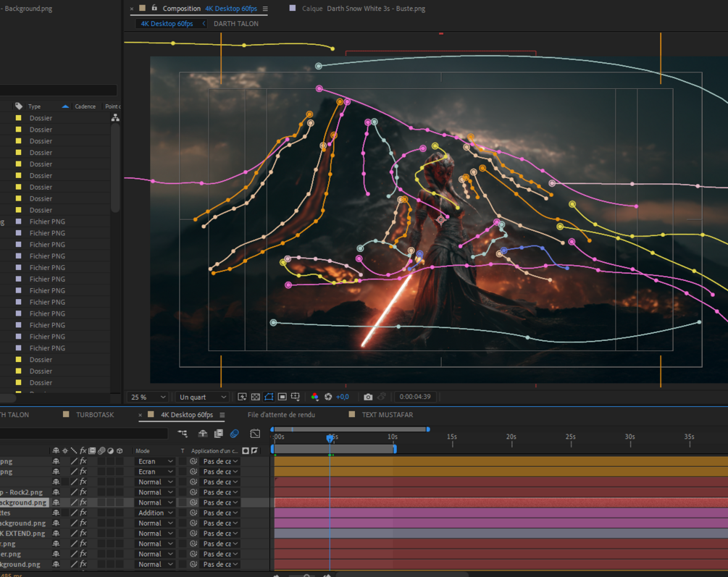This screenshot has height=577, width=728.
Task: Open track matte dropdown on Addition row
Action: (220, 513)
